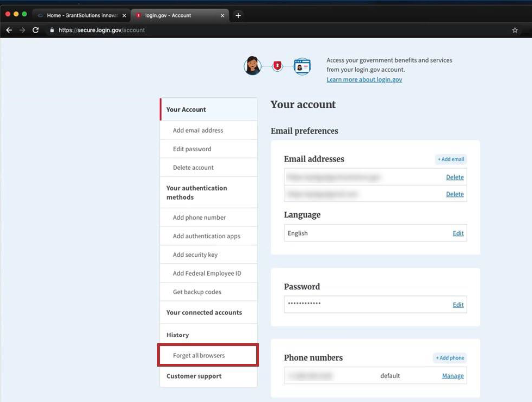Click the page reload icon
Screen dimensions: 532x402
(x=35, y=30)
